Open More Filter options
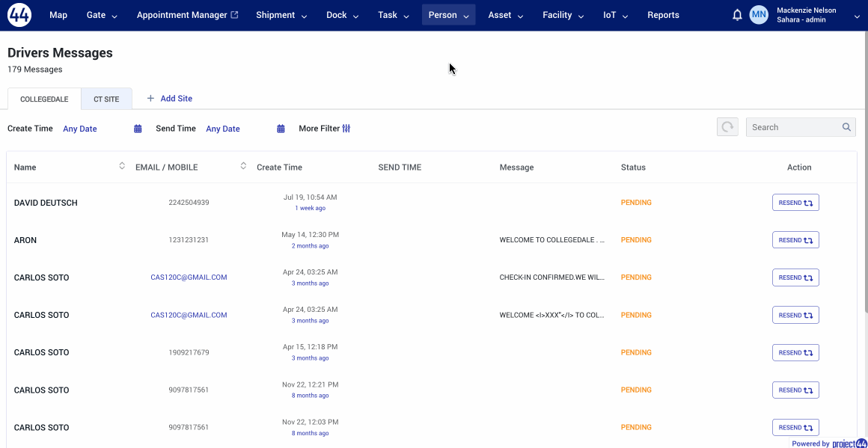The image size is (868, 448). click(x=325, y=129)
